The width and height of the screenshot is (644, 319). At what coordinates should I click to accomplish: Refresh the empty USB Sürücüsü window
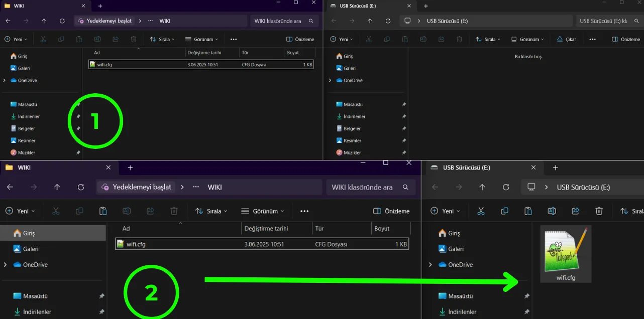tap(388, 21)
